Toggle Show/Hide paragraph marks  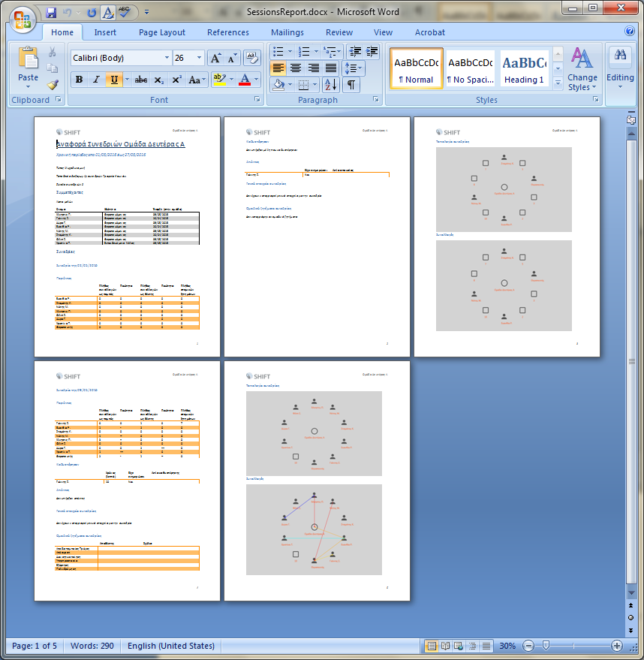coord(351,85)
